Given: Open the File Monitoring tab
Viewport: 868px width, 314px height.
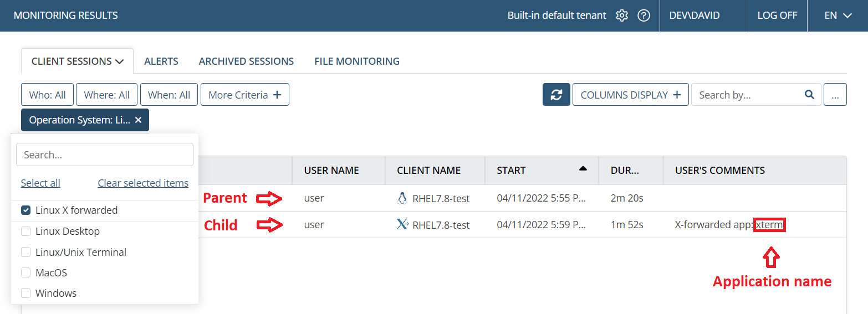Looking at the screenshot, I should (x=357, y=61).
